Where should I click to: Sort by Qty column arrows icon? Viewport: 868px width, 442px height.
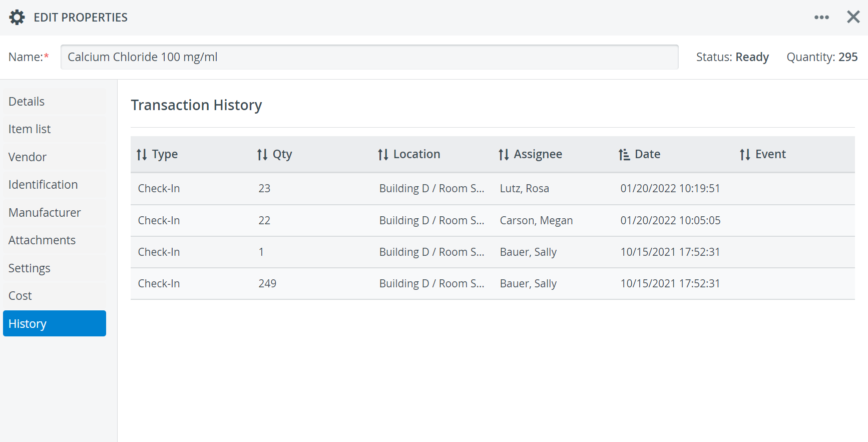[262, 155]
